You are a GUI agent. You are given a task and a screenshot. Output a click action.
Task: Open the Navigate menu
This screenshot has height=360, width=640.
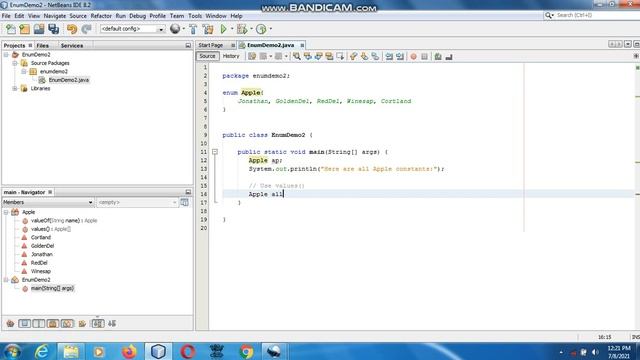click(x=55, y=16)
